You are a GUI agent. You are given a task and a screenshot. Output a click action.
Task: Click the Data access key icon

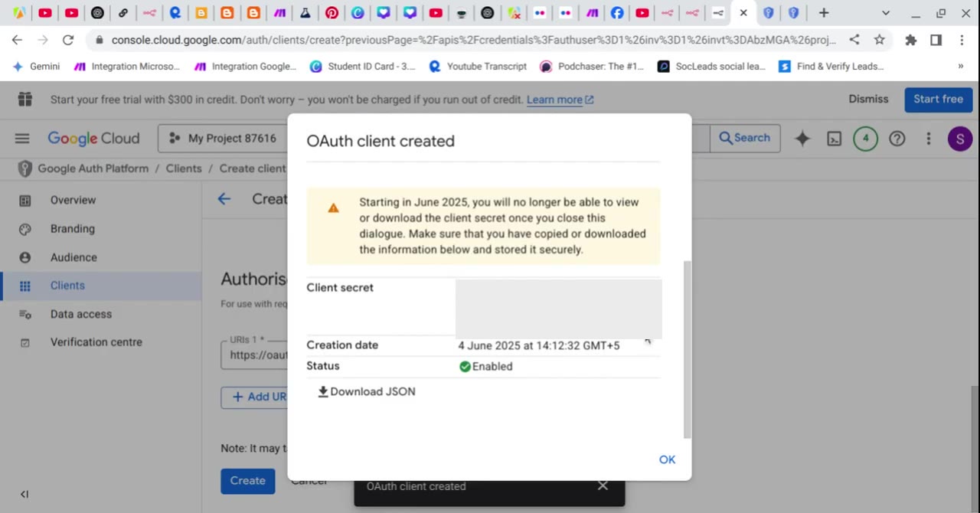[25, 315]
